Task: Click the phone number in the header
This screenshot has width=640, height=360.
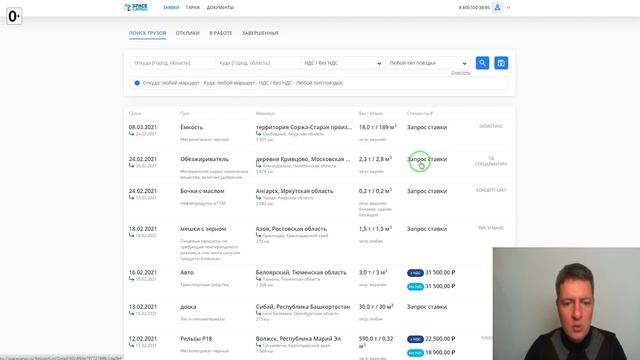Action: click(x=474, y=8)
